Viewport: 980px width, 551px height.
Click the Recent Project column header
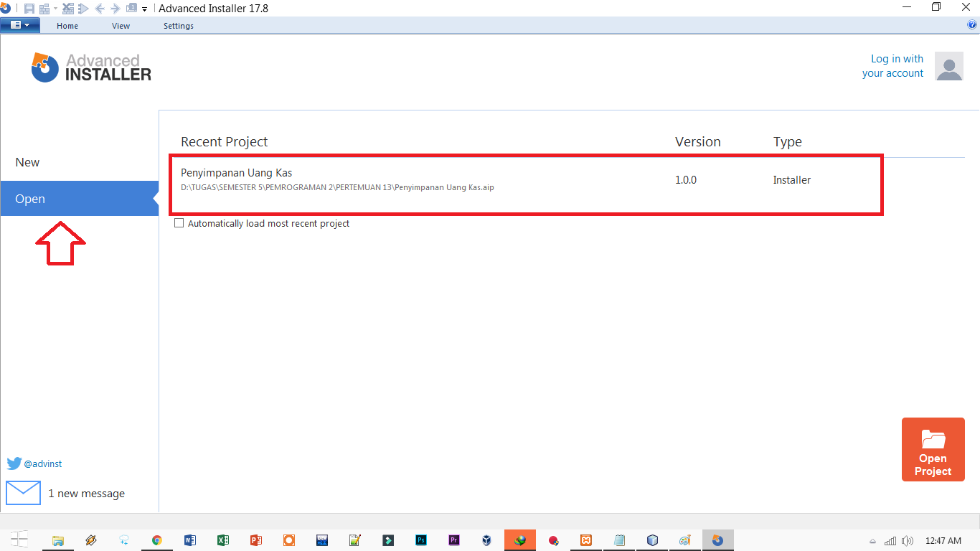224,142
